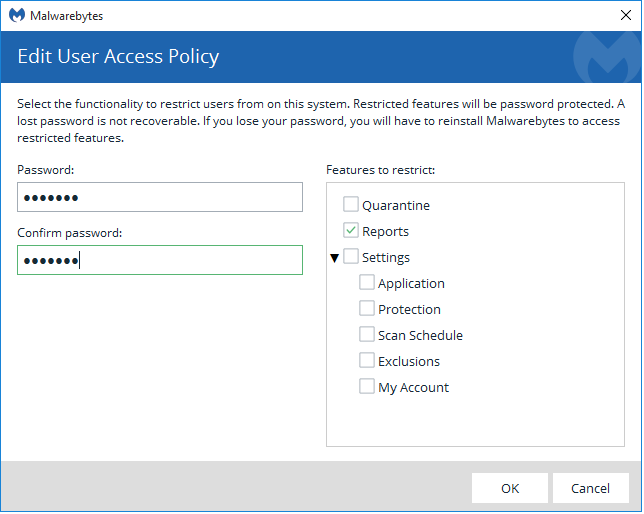The image size is (644, 514).
Task: Uncheck the Reports checkbox
Action: 351,230
